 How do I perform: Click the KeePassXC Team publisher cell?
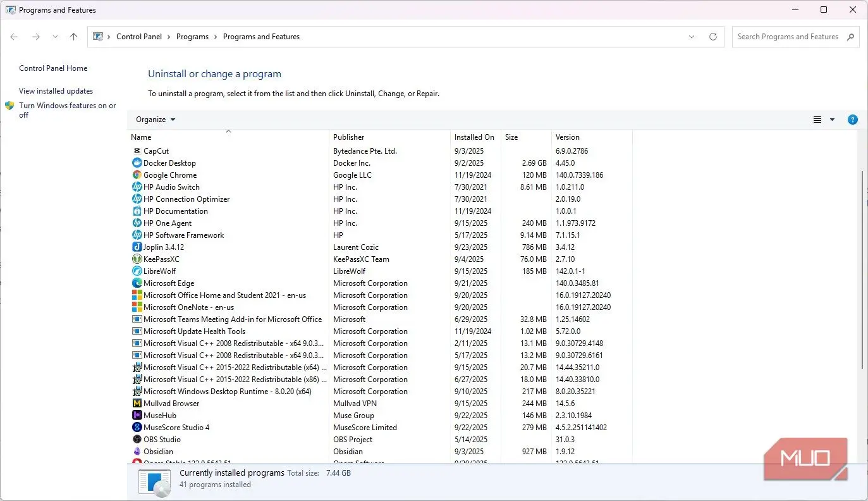361,259
